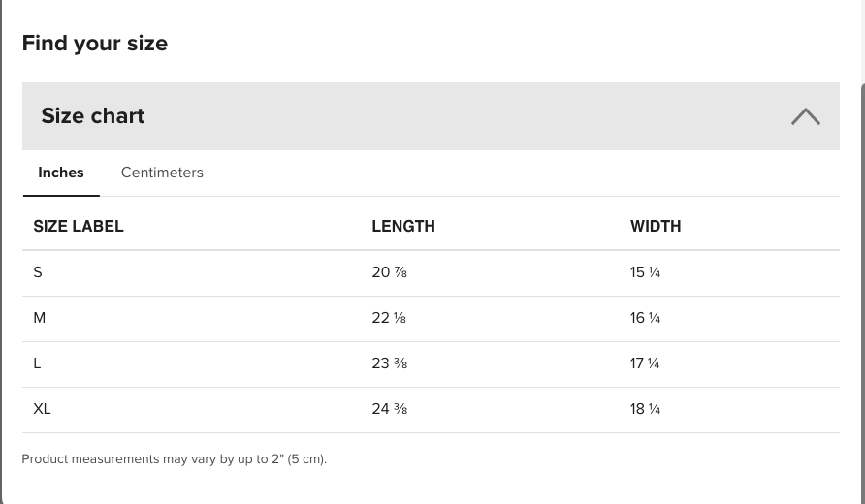Click length value 22 ⅛ for M
Viewport: 865px width, 504px height.
[389, 318]
